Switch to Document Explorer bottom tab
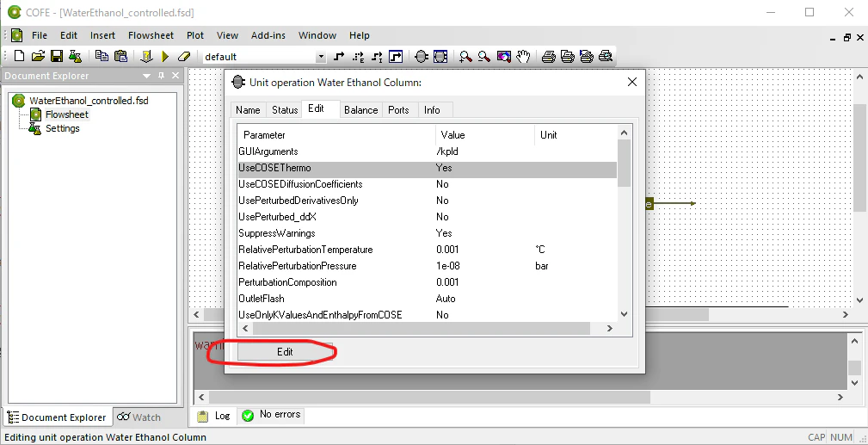 [57, 417]
